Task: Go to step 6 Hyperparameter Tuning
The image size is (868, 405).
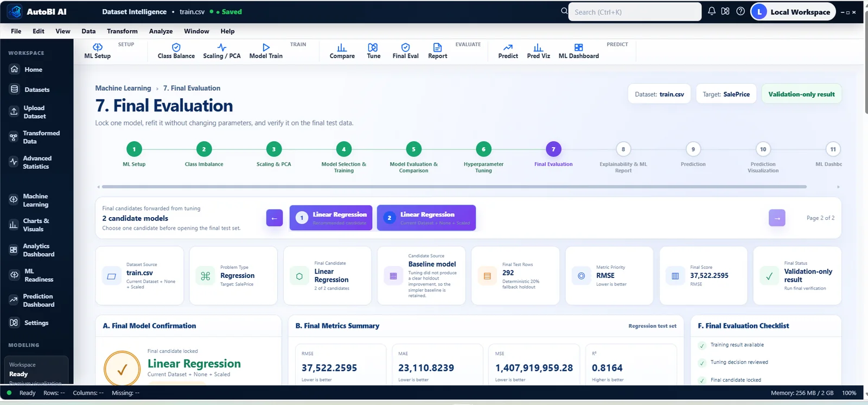Action: pyautogui.click(x=483, y=149)
